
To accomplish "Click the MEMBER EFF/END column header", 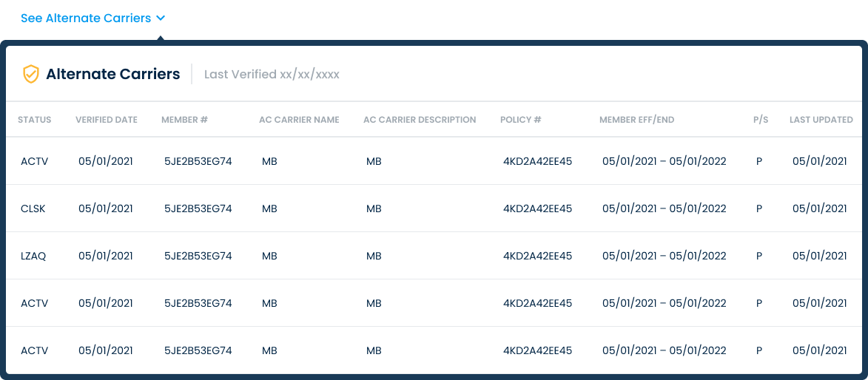I will point(636,120).
